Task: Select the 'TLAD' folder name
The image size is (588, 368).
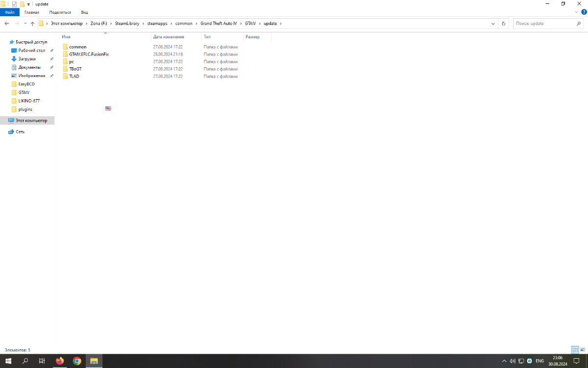Action: coord(74,77)
